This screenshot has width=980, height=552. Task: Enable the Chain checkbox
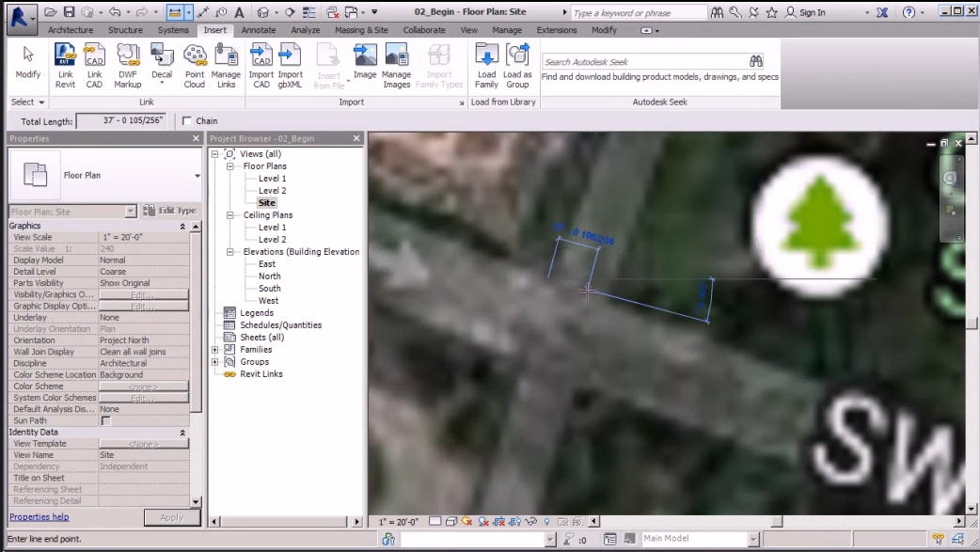pos(187,121)
